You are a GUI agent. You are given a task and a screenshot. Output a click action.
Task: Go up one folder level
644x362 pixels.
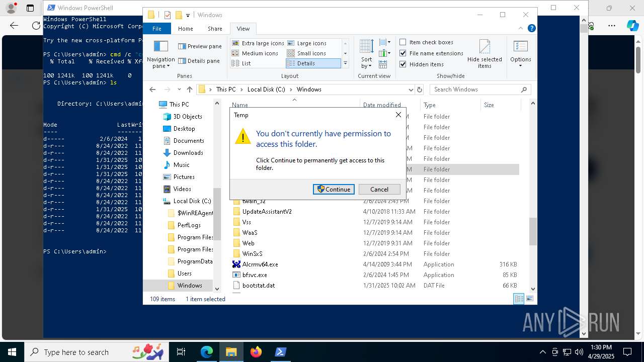[189, 89]
